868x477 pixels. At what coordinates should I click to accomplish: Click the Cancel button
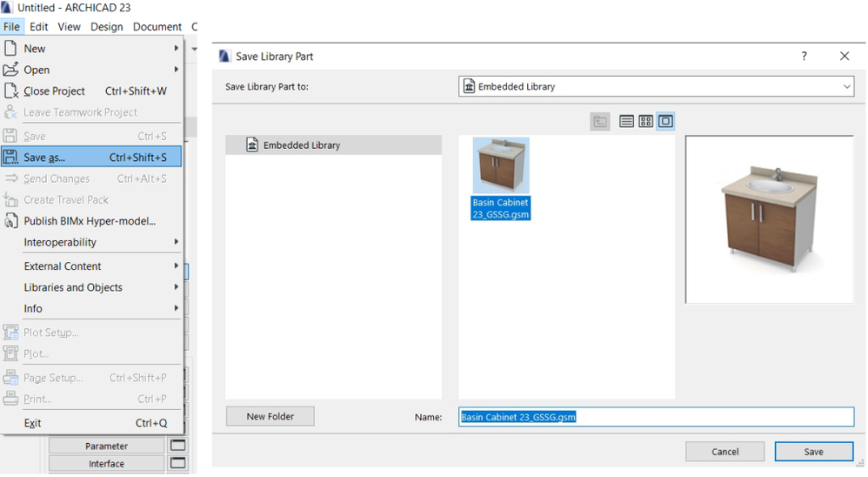(x=725, y=452)
